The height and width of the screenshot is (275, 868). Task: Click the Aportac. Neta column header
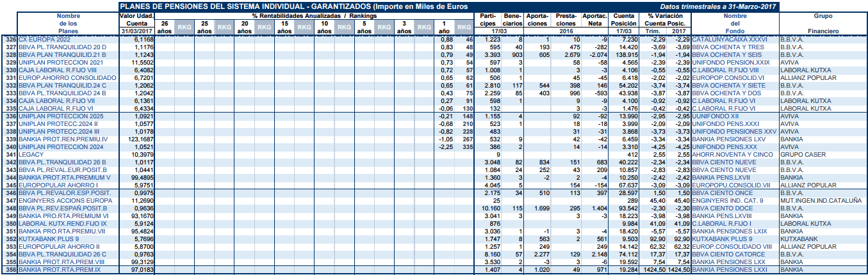click(x=596, y=19)
